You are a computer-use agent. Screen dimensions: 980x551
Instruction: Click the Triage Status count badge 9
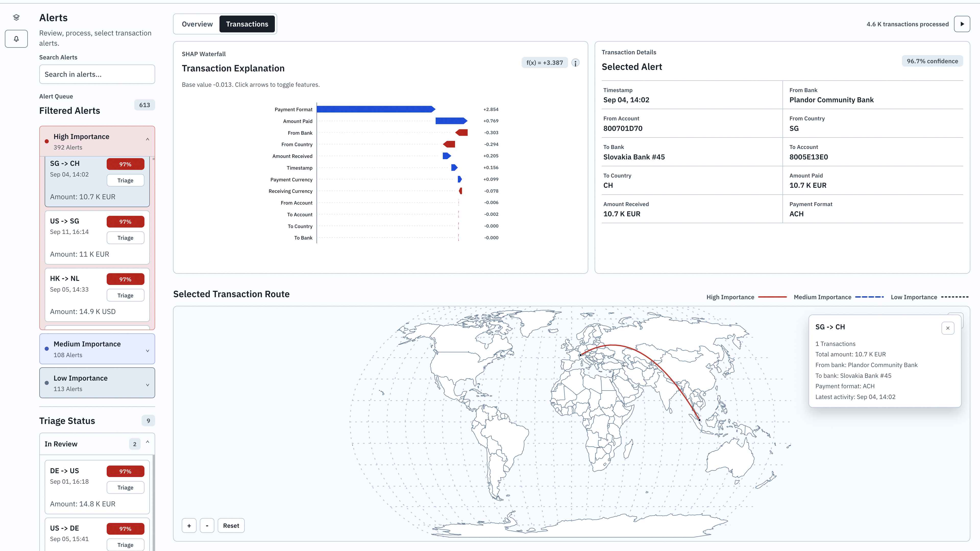click(x=148, y=421)
